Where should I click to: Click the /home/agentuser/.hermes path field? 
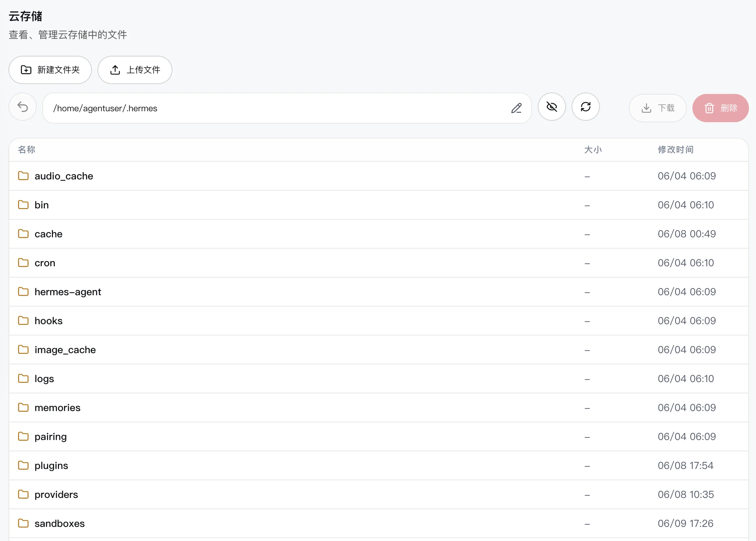[287, 108]
